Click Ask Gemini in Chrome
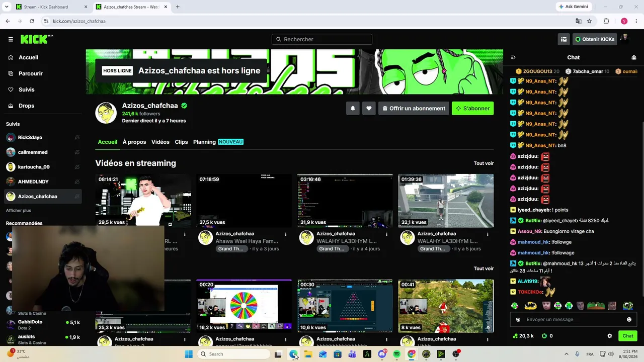This screenshot has width=644, height=362. (573, 7)
